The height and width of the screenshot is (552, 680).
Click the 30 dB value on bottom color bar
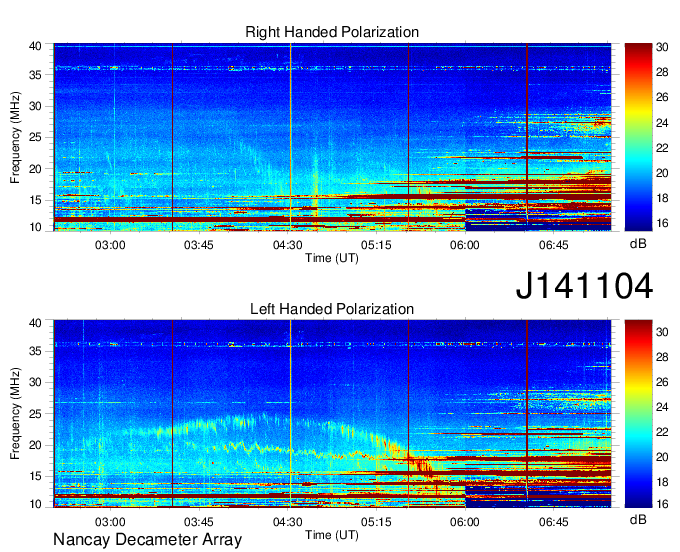(x=662, y=332)
